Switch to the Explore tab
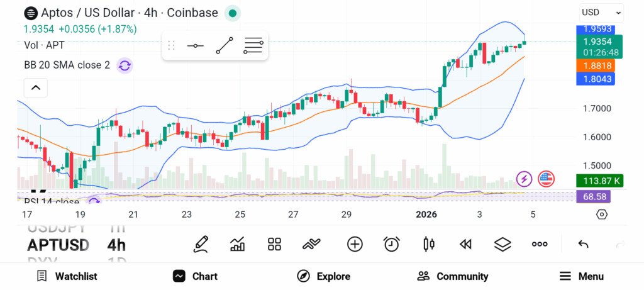This screenshot has height=290, width=644. point(324,276)
